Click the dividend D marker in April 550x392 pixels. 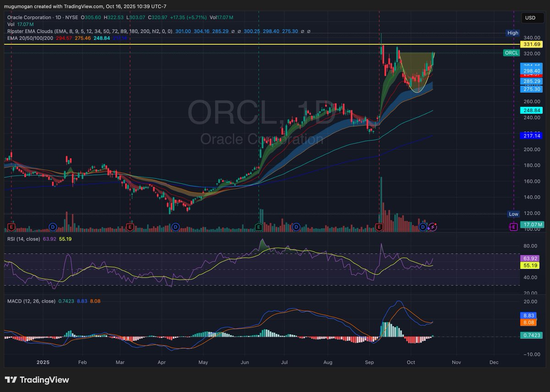tap(175, 227)
